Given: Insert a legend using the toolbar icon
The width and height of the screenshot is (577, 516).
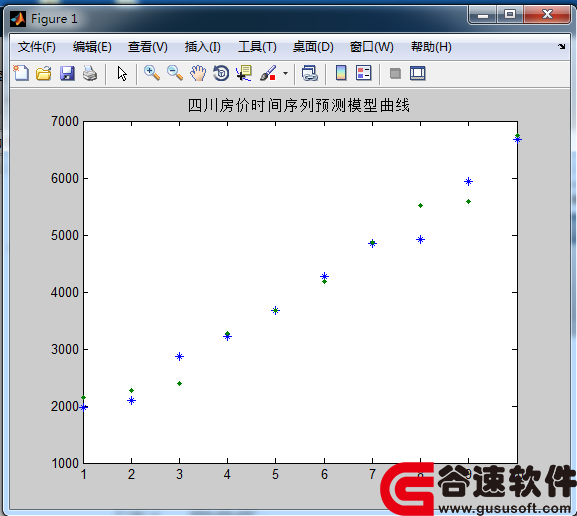Looking at the screenshot, I should pyautogui.click(x=364, y=73).
